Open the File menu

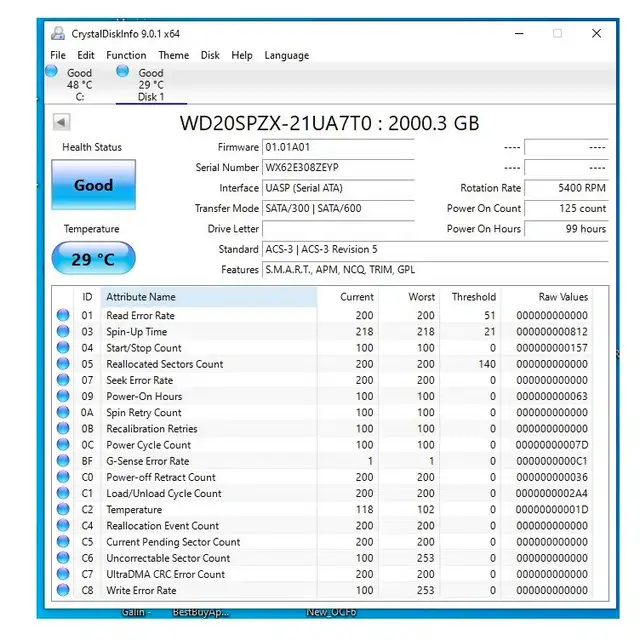[58, 55]
